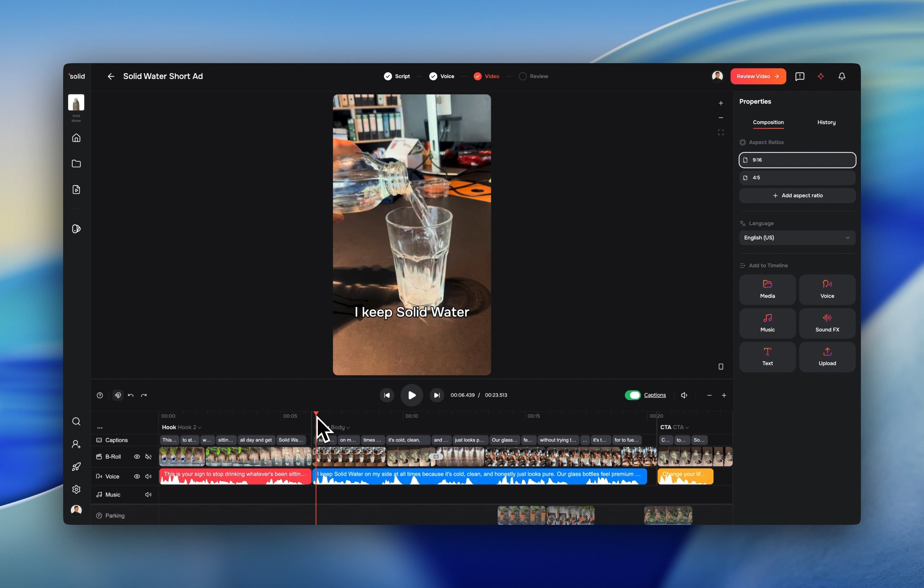
Task: Click the red playhead marker
Action: (x=316, y=414)
